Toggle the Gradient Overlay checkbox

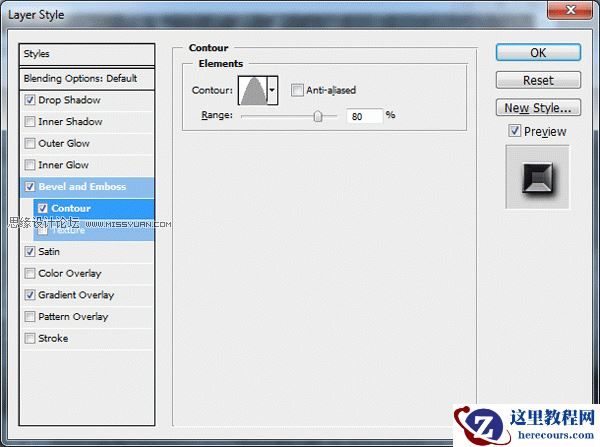click(x=30, y=295)
